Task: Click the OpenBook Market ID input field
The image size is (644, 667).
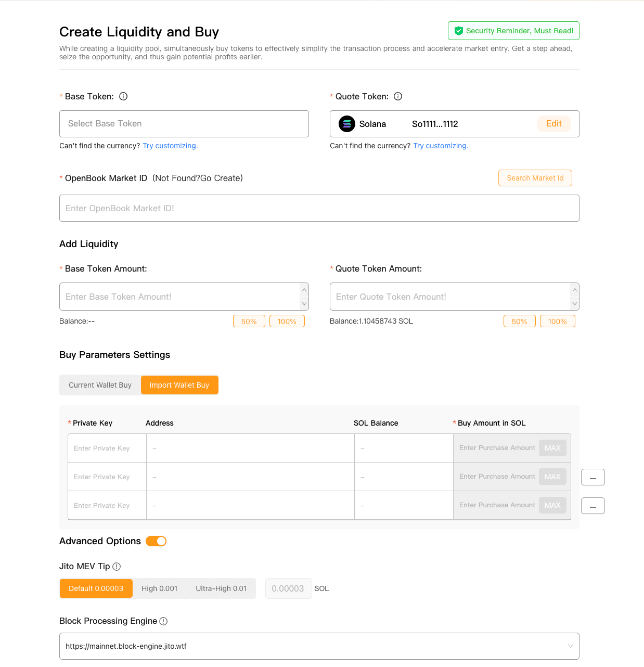Action: click(319, 208)
